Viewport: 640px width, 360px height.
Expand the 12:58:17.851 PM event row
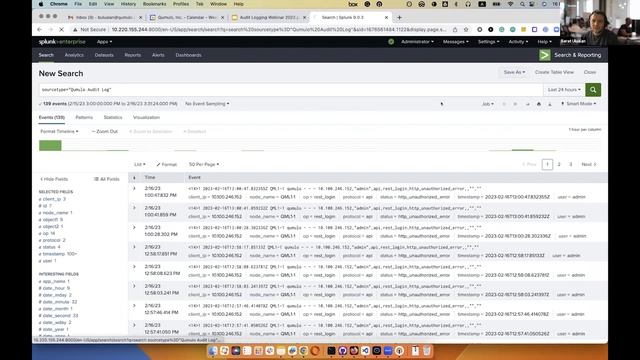click(x=134, y=247)
